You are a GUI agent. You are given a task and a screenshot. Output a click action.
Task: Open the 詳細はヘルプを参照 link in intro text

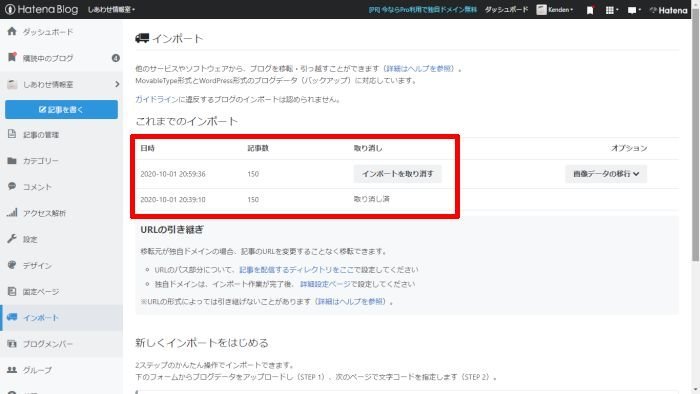(420, 69)
